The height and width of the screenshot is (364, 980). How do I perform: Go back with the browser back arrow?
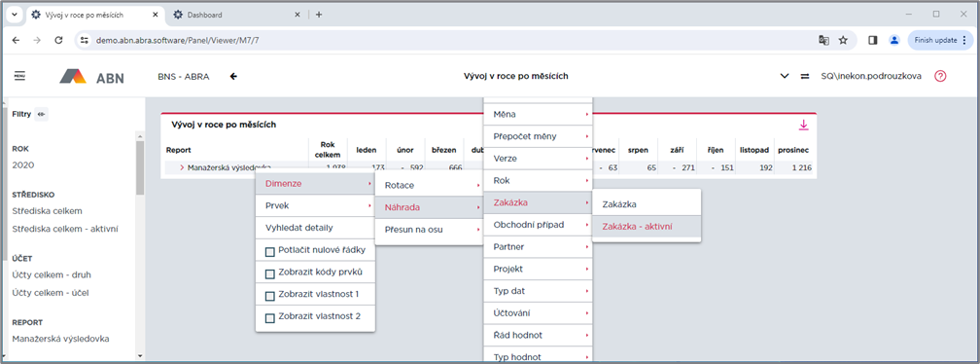17,40
